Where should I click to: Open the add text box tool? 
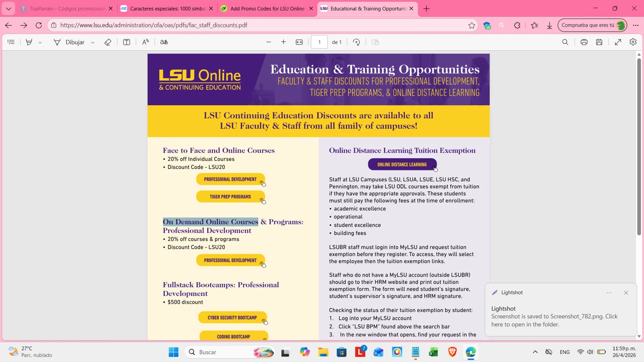127,42
